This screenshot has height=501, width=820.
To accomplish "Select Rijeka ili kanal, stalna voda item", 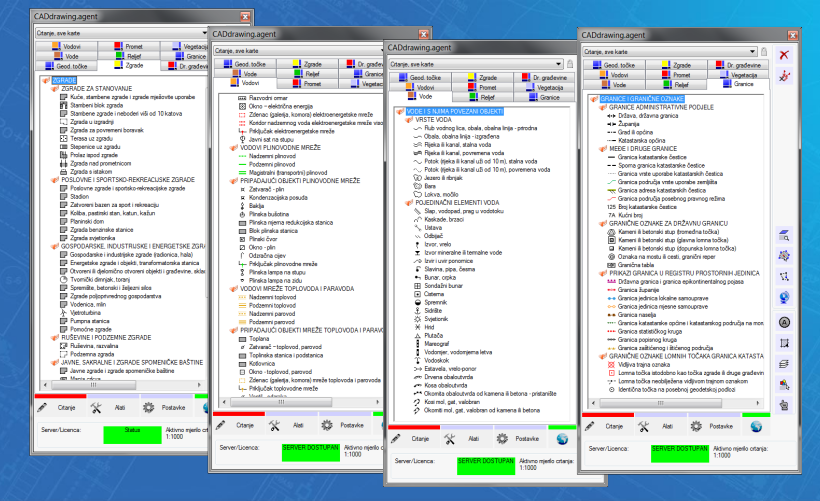I will click(458, 145).
